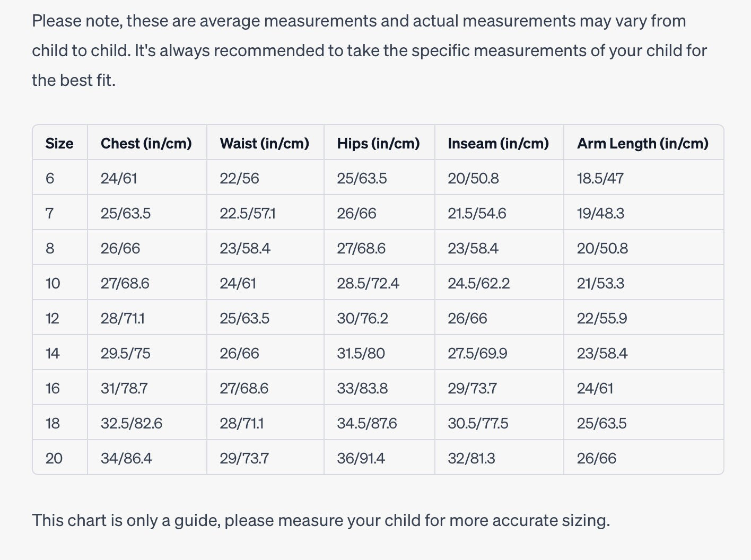
Task: Click hips value 28.5/72.4 for size 10
Action: (368, 283)
